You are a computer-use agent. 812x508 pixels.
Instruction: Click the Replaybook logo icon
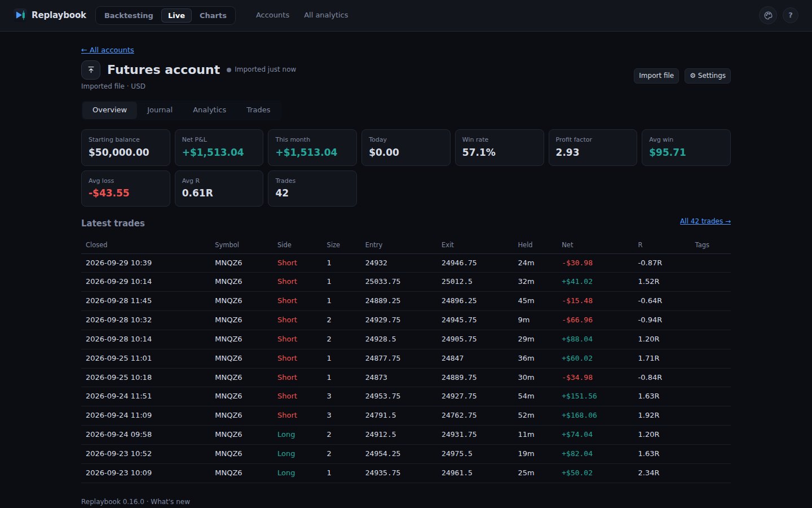pyautogui.click(x=20, y=15)
